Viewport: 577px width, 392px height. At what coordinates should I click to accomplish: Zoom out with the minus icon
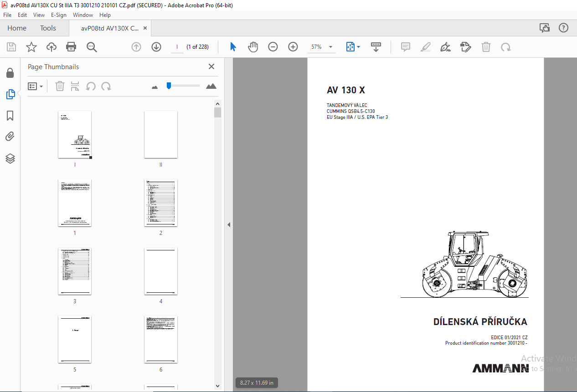pos(273,47)
